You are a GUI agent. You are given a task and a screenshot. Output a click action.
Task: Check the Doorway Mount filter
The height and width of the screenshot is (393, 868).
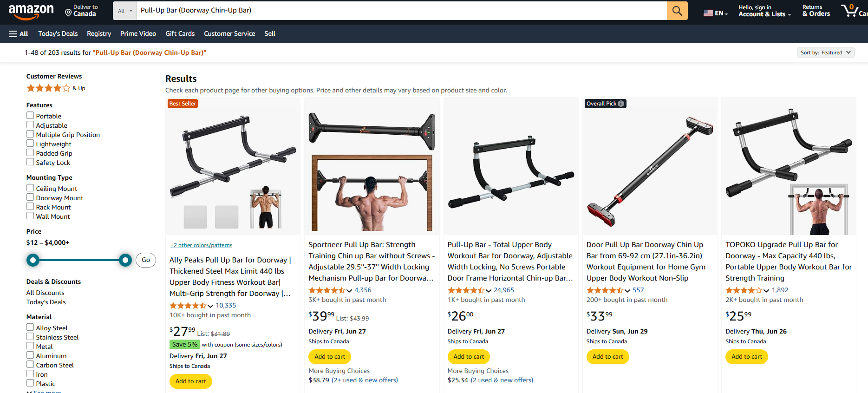[30, 197]
